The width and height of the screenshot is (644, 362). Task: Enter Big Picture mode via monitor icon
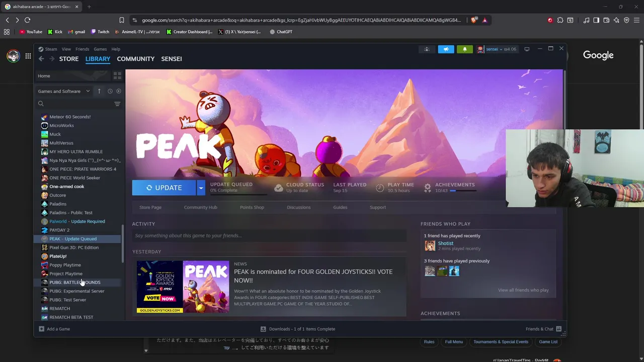coord(527,49)
